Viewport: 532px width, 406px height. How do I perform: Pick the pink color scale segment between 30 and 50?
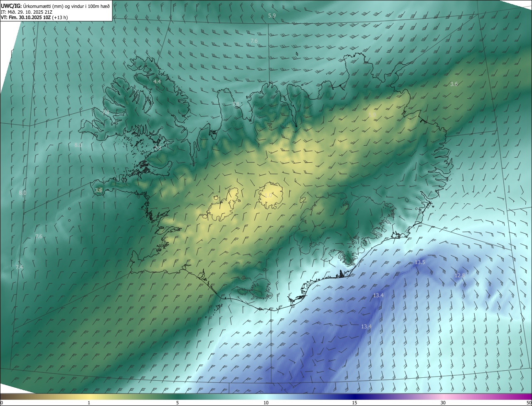[488, 396]
